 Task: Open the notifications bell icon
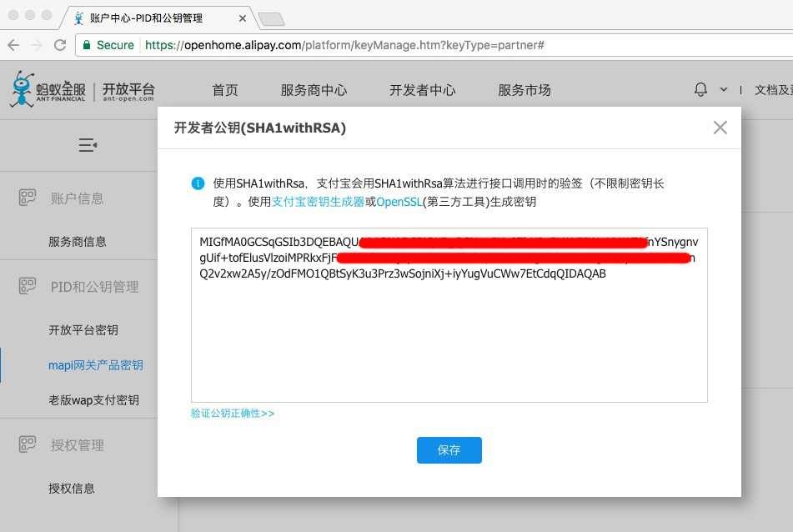tap(700, 89)
